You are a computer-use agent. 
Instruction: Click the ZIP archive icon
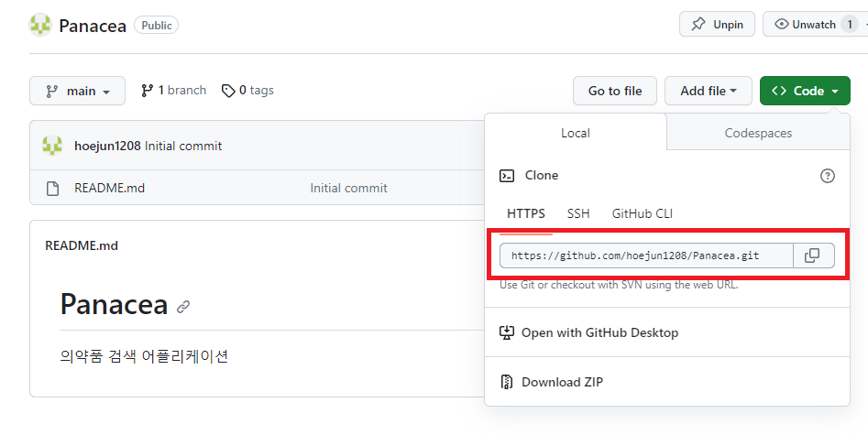[x=507, y=382]
